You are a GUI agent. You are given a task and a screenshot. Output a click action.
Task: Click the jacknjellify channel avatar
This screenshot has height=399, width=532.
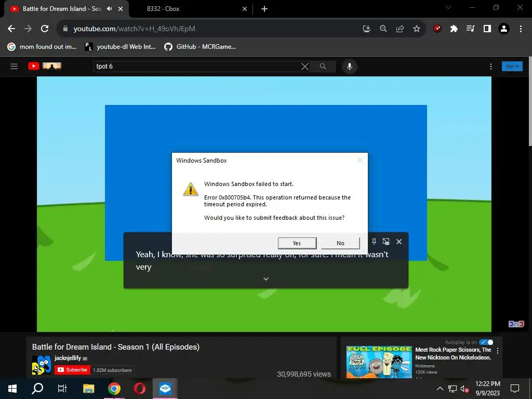coord(42,365)
